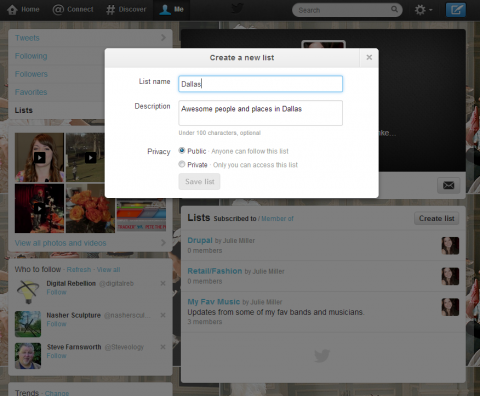Open the colorful chart photo thumbnail
Screen dimensions: 480x396
(x=141, y=215)
